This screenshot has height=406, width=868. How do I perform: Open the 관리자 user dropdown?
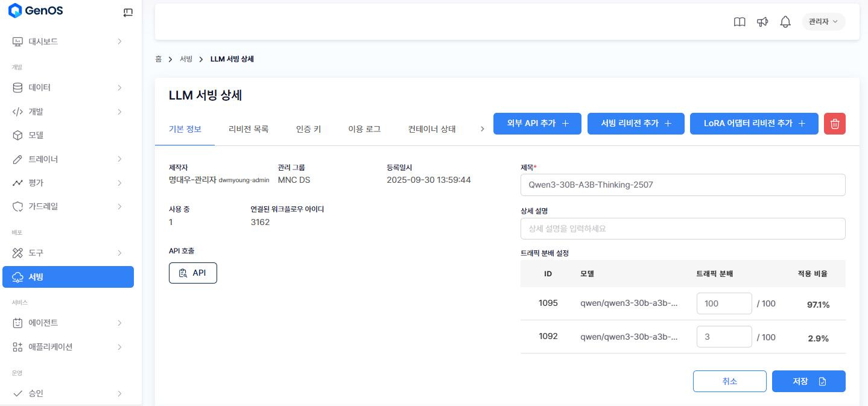coord(823,22)
